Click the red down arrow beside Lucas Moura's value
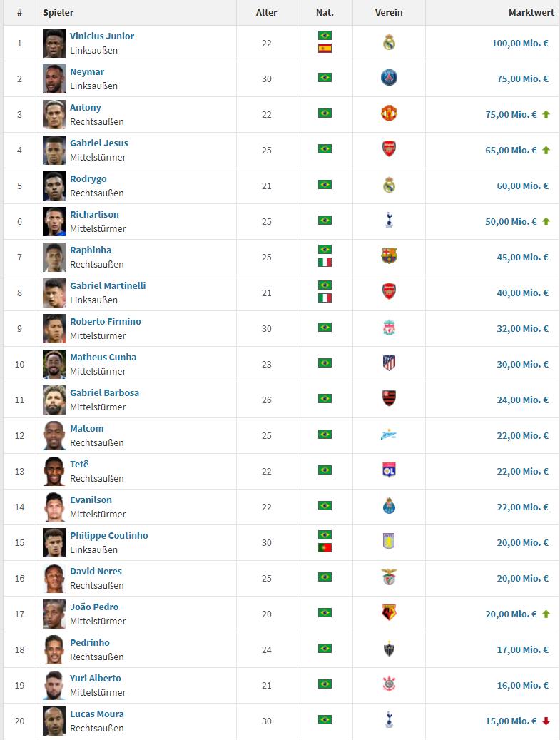Screen dimensions: 560x740 tap(546, 721)
